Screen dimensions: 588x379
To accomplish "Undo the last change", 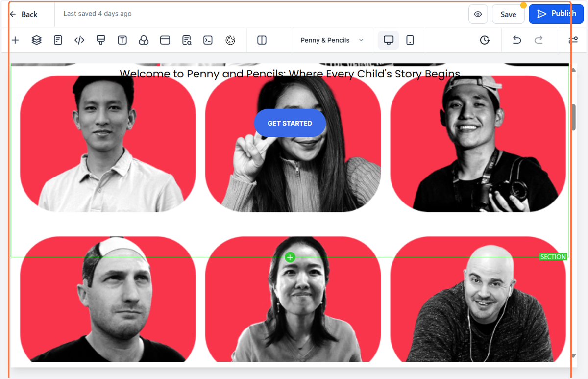I will click(517, 40).
